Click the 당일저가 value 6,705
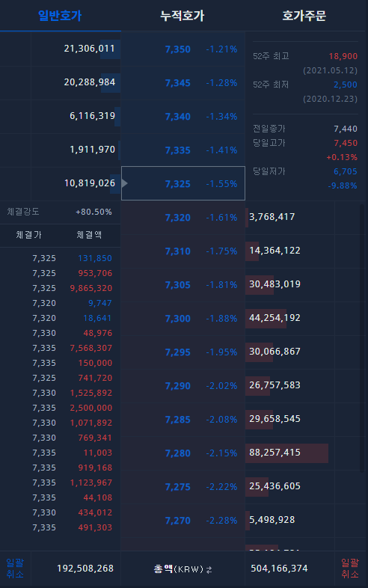 pos(346,172)
